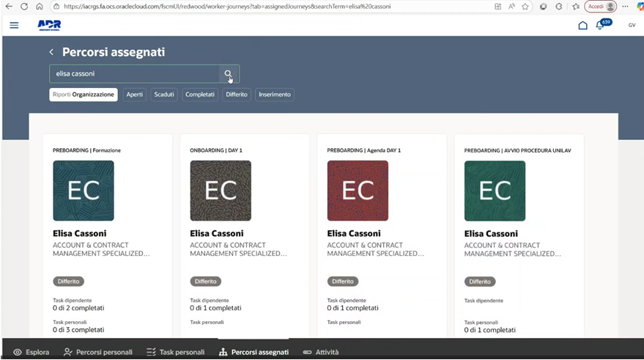
Task: Click the magnifier search icon
Action: coord(228,74)
